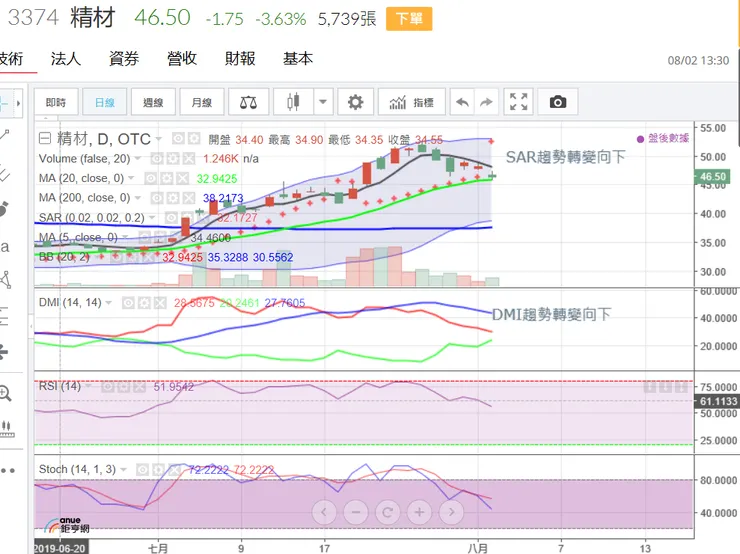Open main series 精材 settings gear

pyautogui.click(x=193, y=138)
